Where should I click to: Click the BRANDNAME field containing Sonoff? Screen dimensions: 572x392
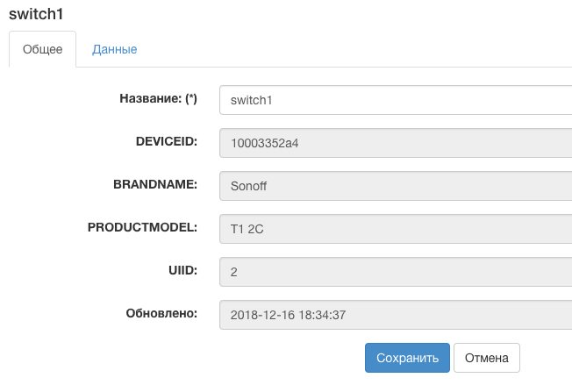point(395,186)
